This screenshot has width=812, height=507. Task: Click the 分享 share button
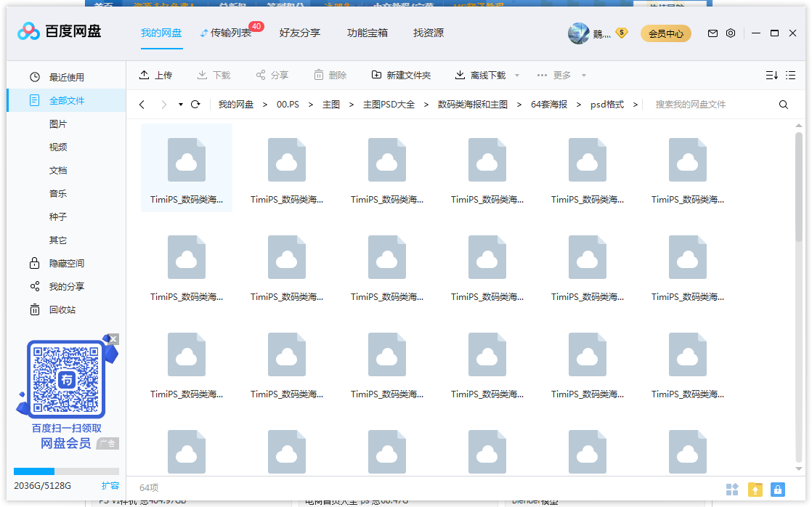[272, 75]
